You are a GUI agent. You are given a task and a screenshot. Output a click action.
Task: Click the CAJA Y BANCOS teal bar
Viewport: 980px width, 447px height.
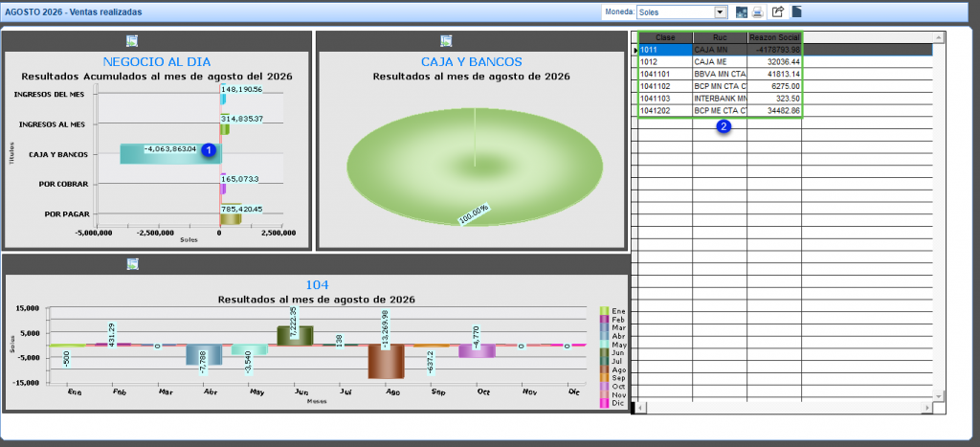169,154
